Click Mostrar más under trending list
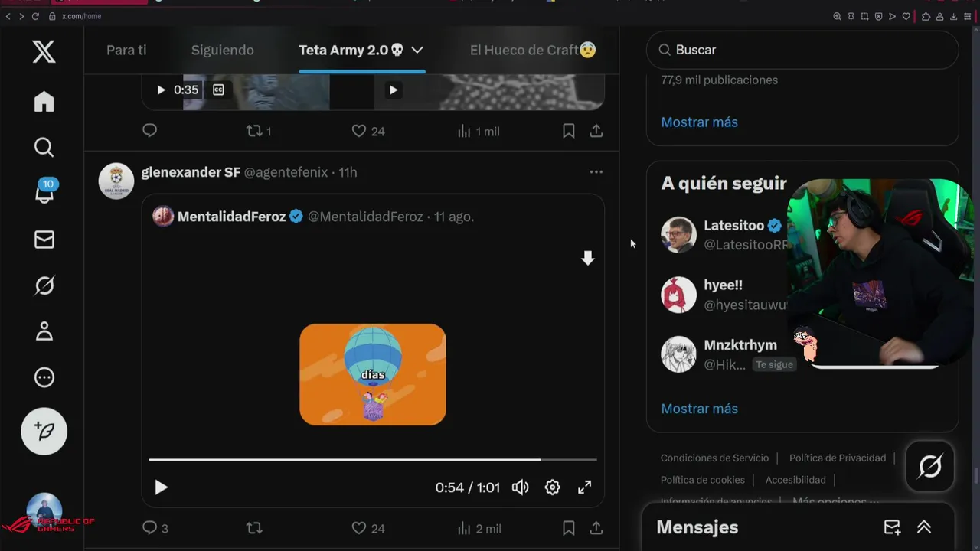Screen dimensions: 980x551 (x=699, y=122)
